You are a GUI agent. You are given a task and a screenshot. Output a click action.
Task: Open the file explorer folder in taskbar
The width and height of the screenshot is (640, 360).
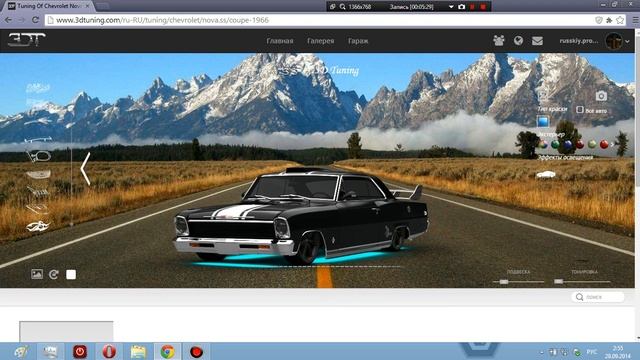point(138,351)
